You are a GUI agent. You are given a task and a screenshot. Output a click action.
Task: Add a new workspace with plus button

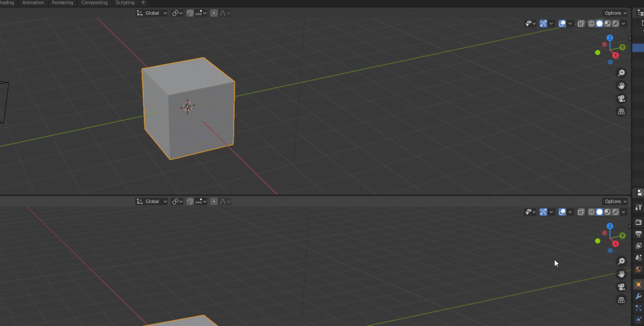pyautogui.click(x=143, y=3)
